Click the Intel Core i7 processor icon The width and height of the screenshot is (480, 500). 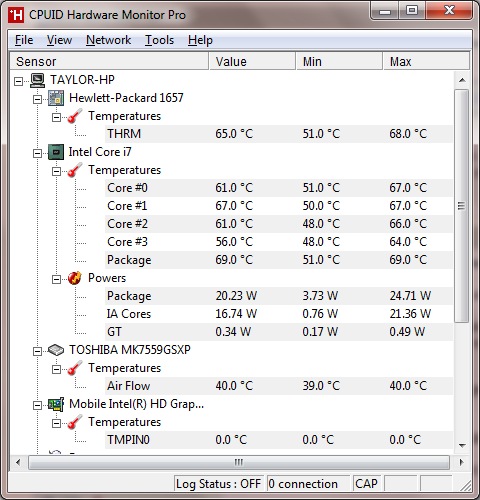point(56,152)
